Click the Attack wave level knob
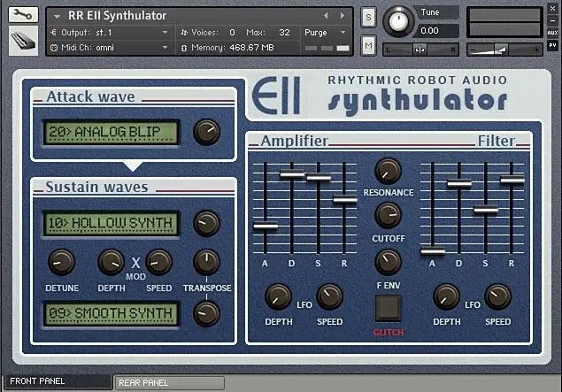Image resolution: width=562 pixels, height=392 pixels. [206, 132]
